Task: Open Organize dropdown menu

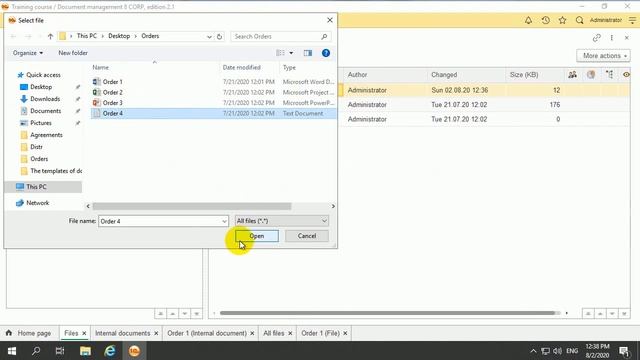Action: pos(28,53)
